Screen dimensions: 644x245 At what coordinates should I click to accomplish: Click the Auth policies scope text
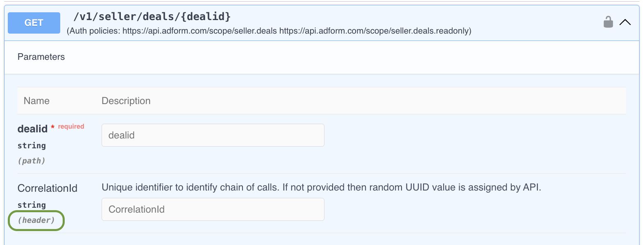269,31
